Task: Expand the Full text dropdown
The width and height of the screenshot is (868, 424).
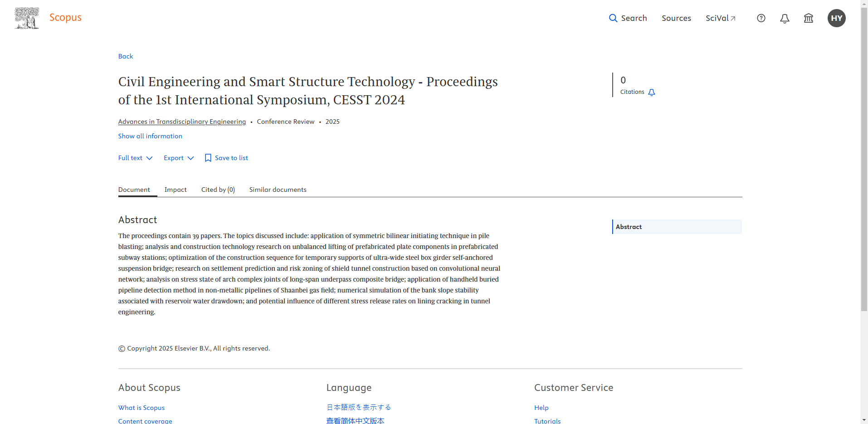Action: click(135, 158)
